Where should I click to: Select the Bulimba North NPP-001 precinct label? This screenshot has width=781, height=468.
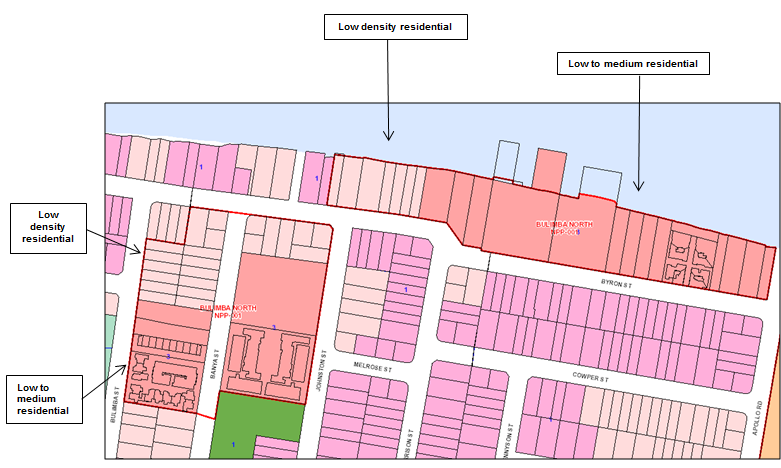pyautogui.click(x=221, y=311)
